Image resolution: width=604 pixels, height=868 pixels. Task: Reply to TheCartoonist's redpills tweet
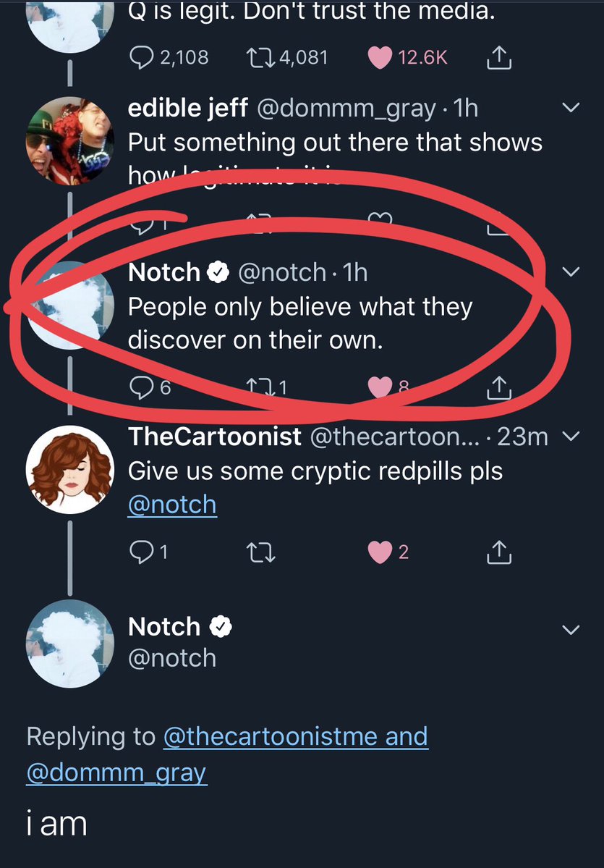140,552
